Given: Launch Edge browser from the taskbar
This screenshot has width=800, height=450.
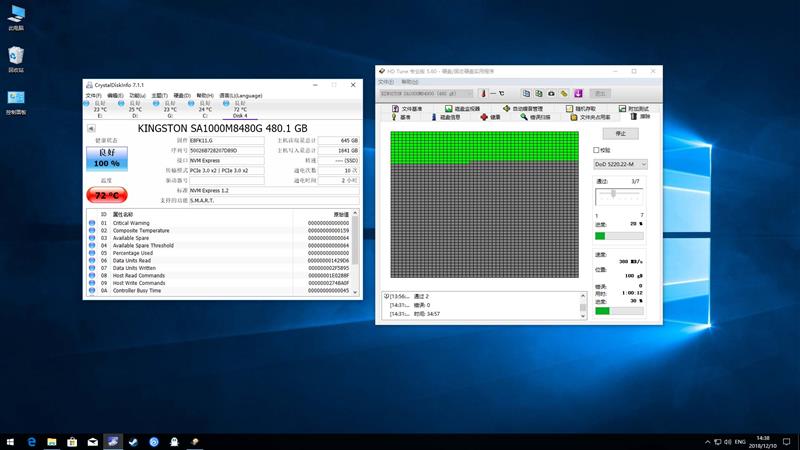Looking at the screenshot, I should (x=32, y=442).
